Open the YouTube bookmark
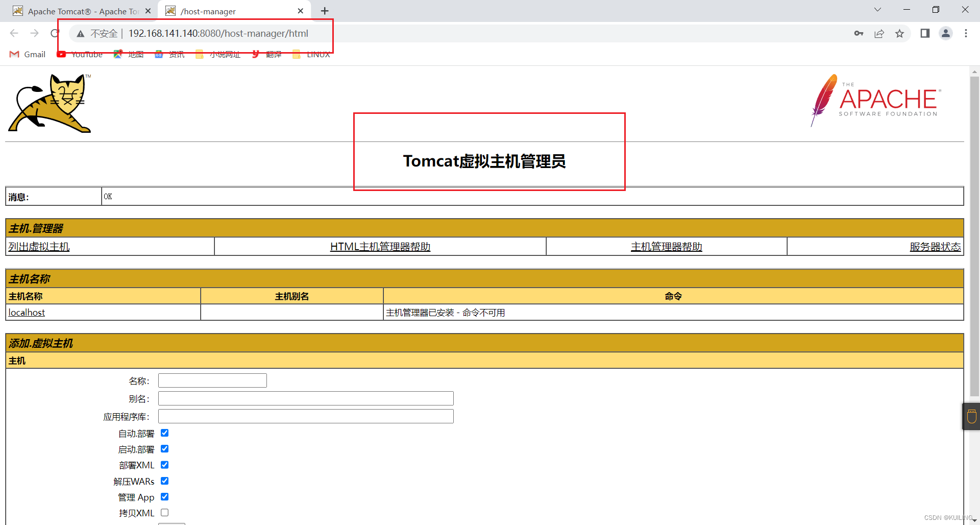 point(80,54)
